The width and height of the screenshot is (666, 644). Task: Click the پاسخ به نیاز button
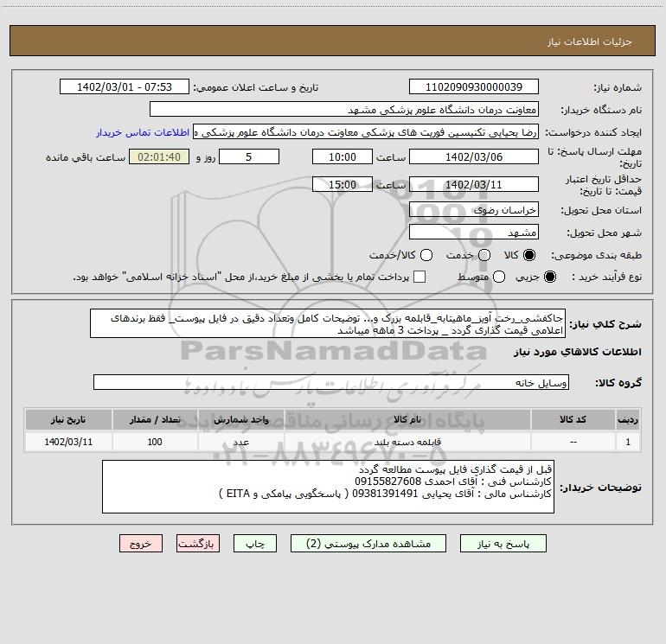(503, 544)
